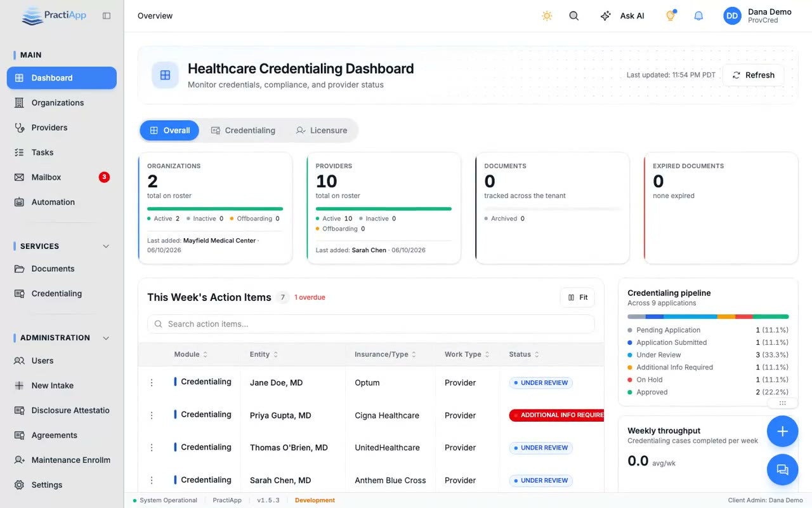
Task: Click Development environment label in status bar
Action: tap(315, 500)
